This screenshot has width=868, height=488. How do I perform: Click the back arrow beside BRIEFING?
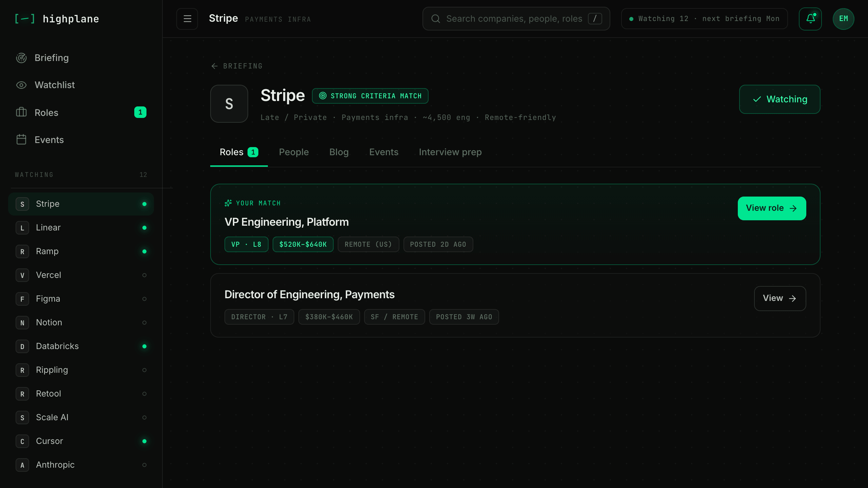pyautogui.click(x=214, y=66)
